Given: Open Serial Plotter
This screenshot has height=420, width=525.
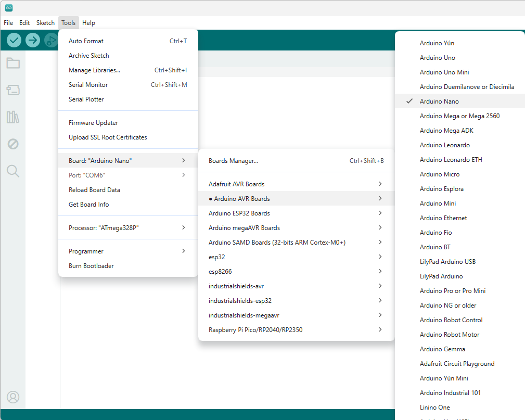Looking at the screenshot, I should click(x=128, y=99).
